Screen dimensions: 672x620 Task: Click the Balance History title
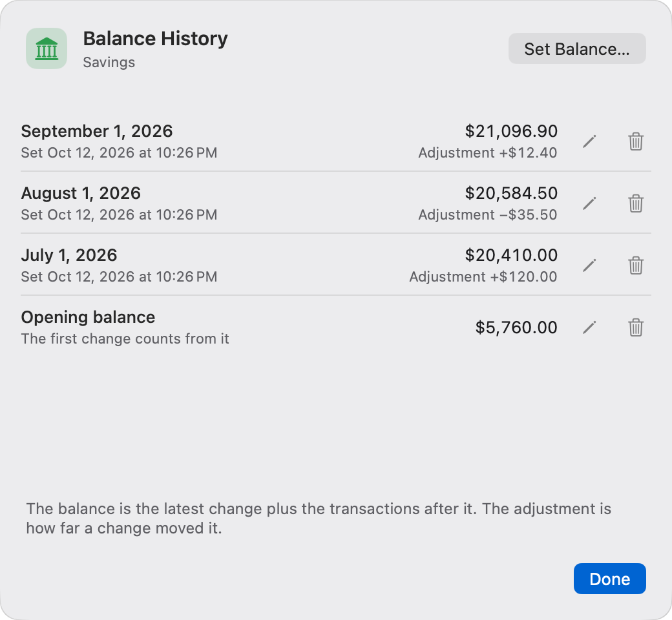[156, 39]
